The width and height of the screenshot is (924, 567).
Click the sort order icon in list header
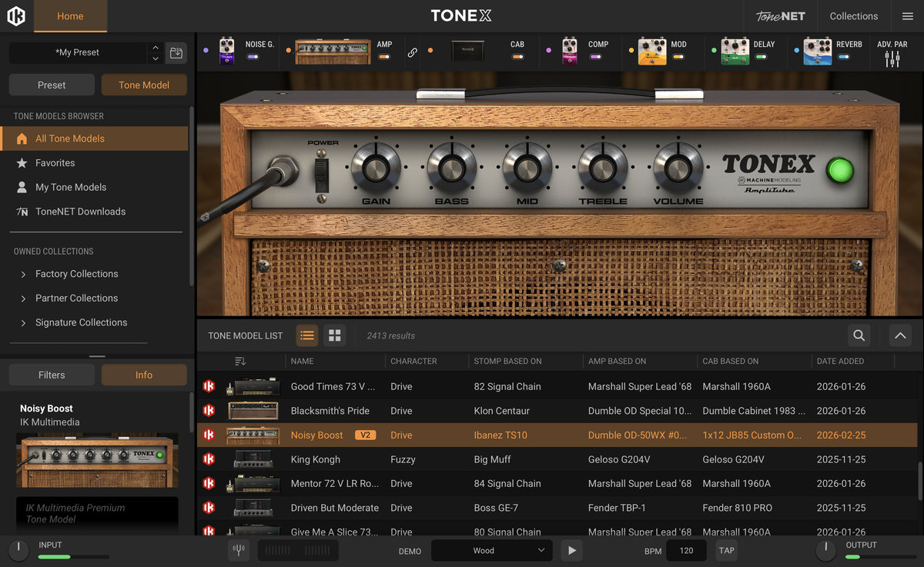click(x=240, y=361)
